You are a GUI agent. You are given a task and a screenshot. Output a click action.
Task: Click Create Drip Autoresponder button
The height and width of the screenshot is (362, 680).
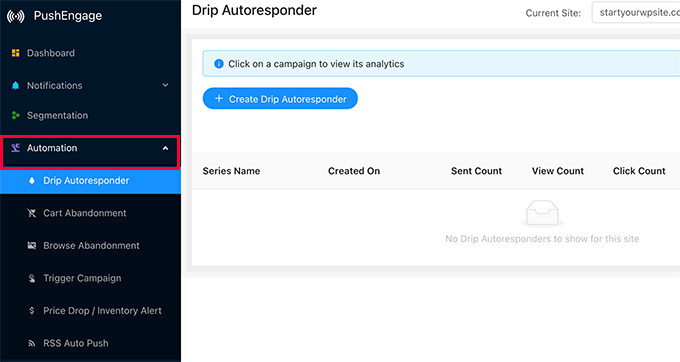pos(280,98)
